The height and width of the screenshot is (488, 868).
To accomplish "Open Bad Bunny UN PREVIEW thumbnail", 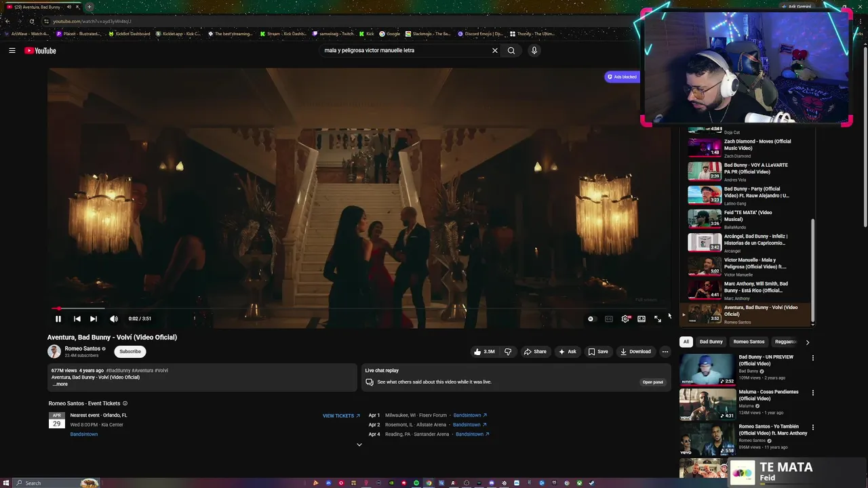I will [707, 369].
